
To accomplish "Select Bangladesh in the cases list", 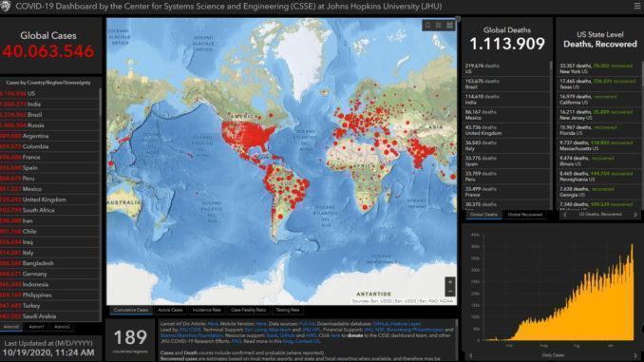I will coord(49,263).
